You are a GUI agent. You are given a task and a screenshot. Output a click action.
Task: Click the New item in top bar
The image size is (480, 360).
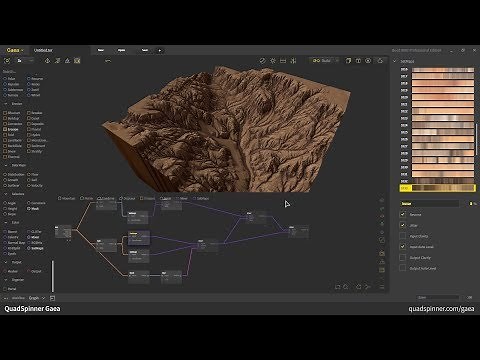coord(101,50)
